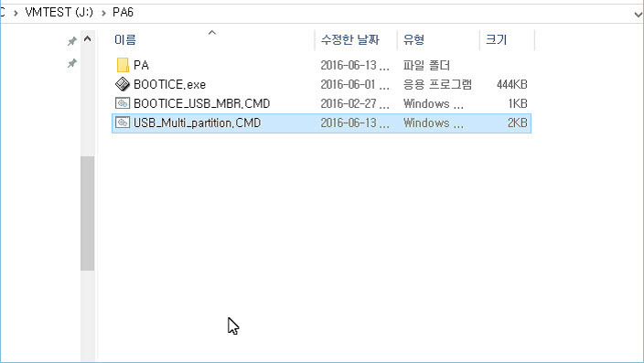
Task: Expand the chevron after VMTEST (J:)
Action: pyautogui.click(x=103, y=13)
